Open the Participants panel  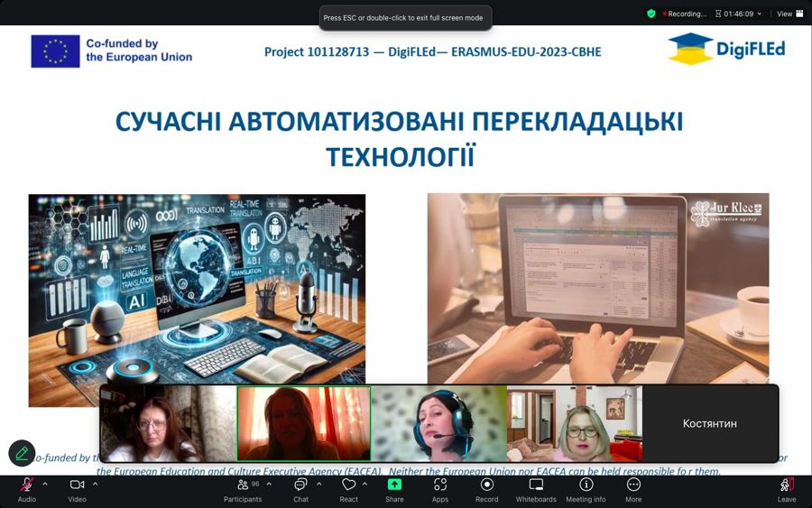242,485
